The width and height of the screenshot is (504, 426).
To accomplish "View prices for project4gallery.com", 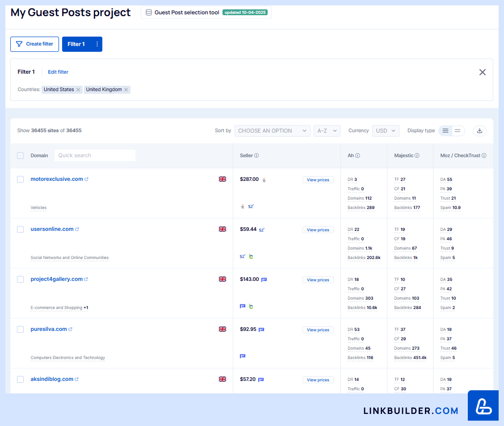I will [318, 280].
